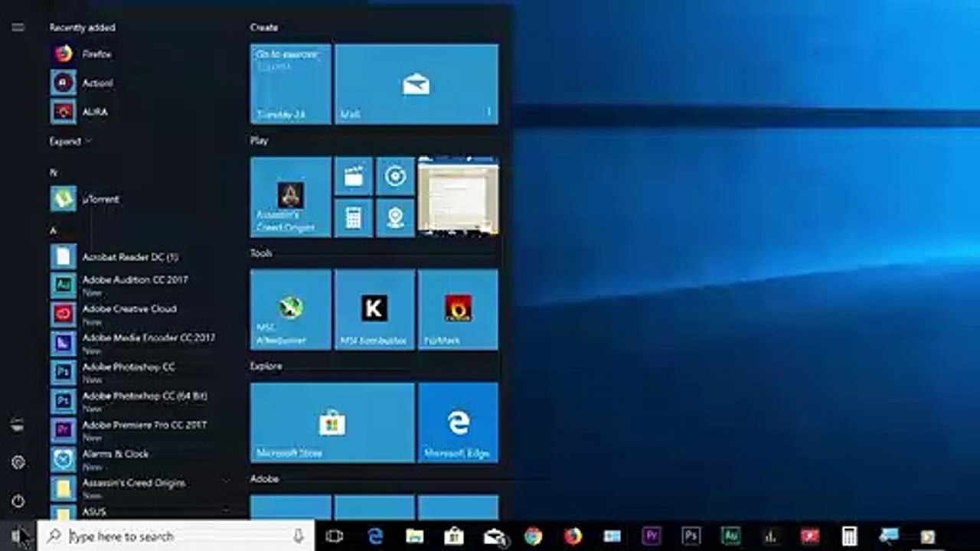Open the Mail tile

[x=416, y=83]
